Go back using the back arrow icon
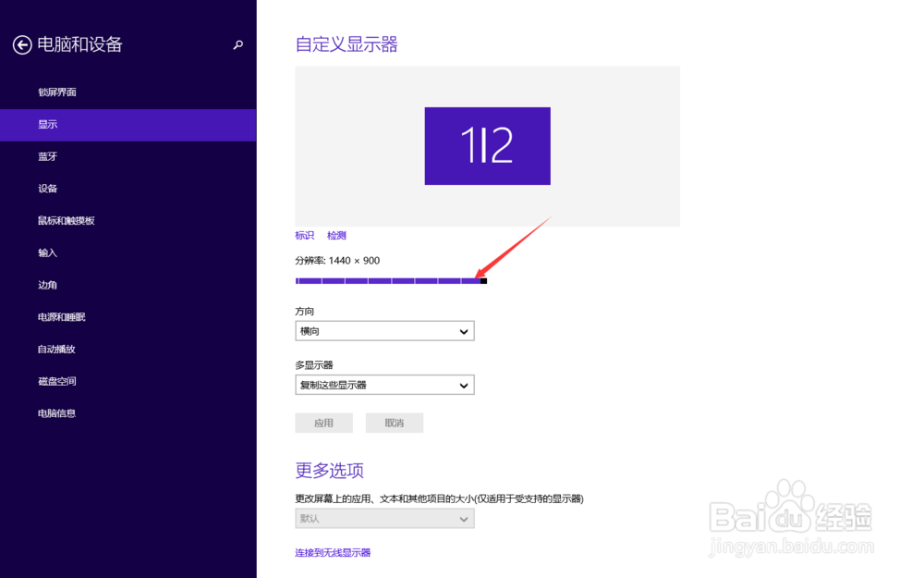 point(22,44)
